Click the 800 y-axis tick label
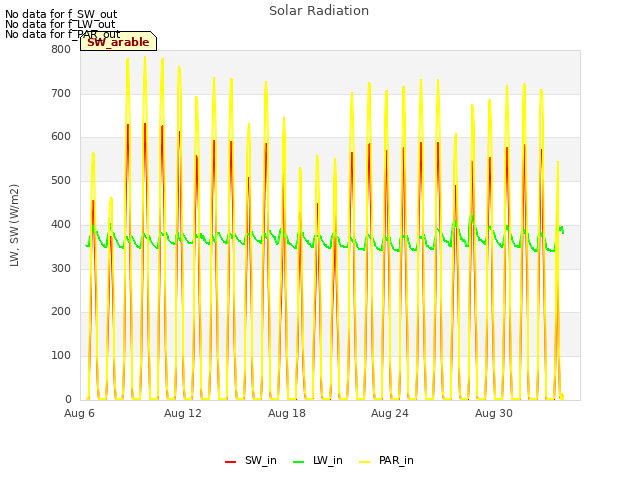The image size is (640, 480). click(x=61, y=49)
